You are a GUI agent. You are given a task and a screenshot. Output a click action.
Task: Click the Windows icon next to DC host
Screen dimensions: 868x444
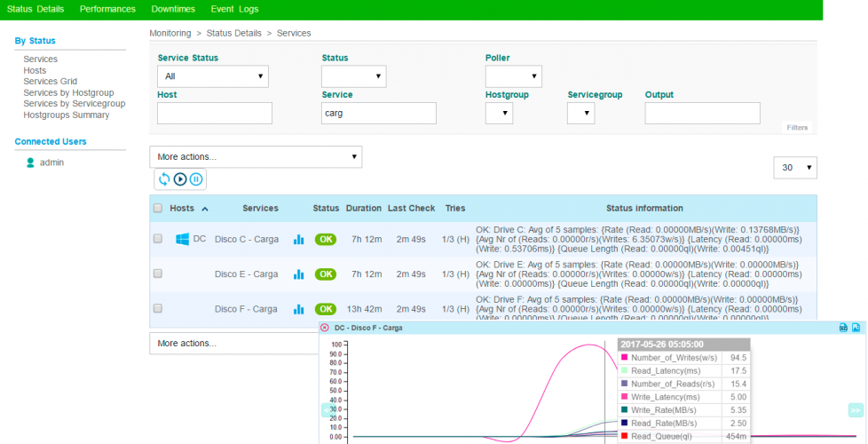pyautogui.click(x=182, y=239)
